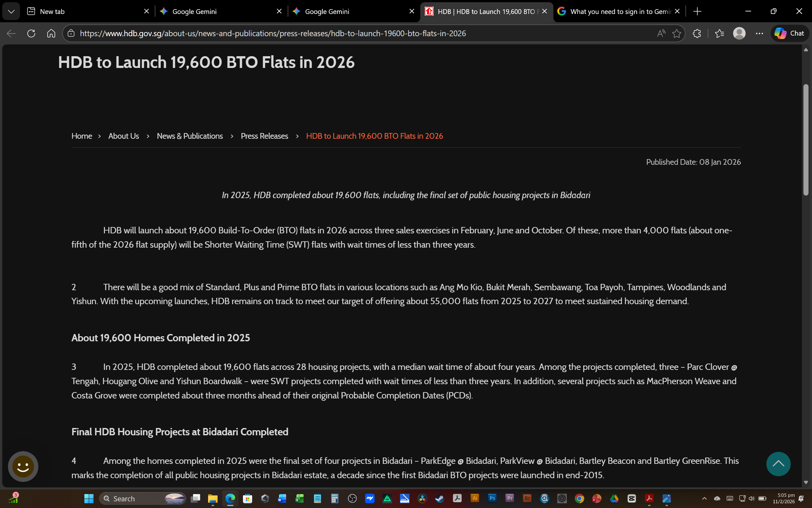Open Adobe Bridge from taskbar
This screenshot has height=508, width=812.
click(527, 498)
